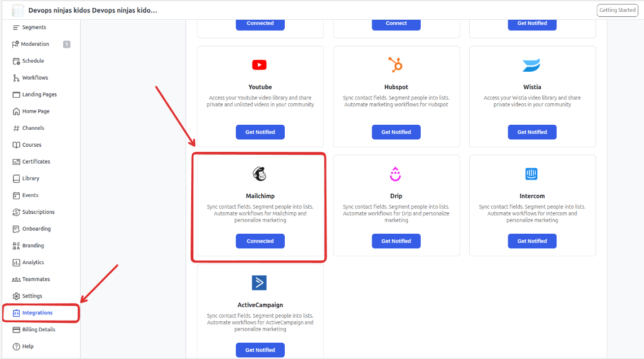
Task: Click the Youtube logo icon
Action: (259, 65)
